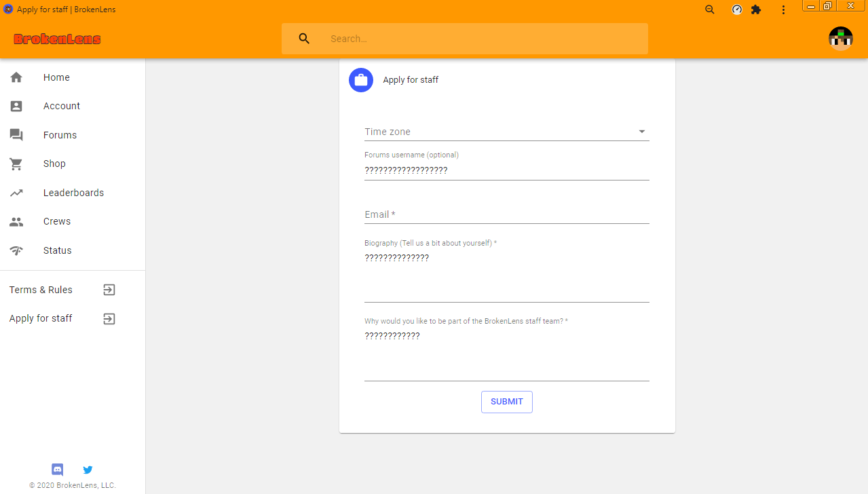Open the browser extensions puzzle icon
Viewport: 868px width, 494px height.
pos(756,9)
